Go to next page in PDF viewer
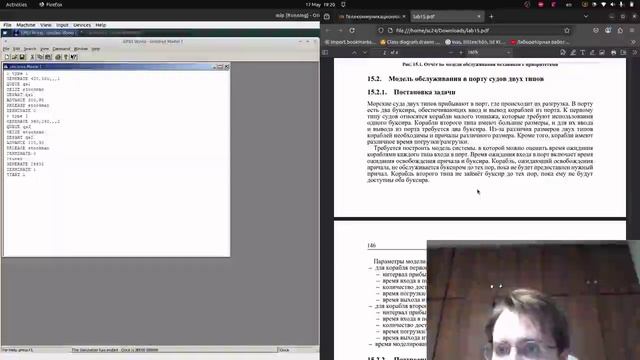 pyautogui.click(x=365, y=52)
